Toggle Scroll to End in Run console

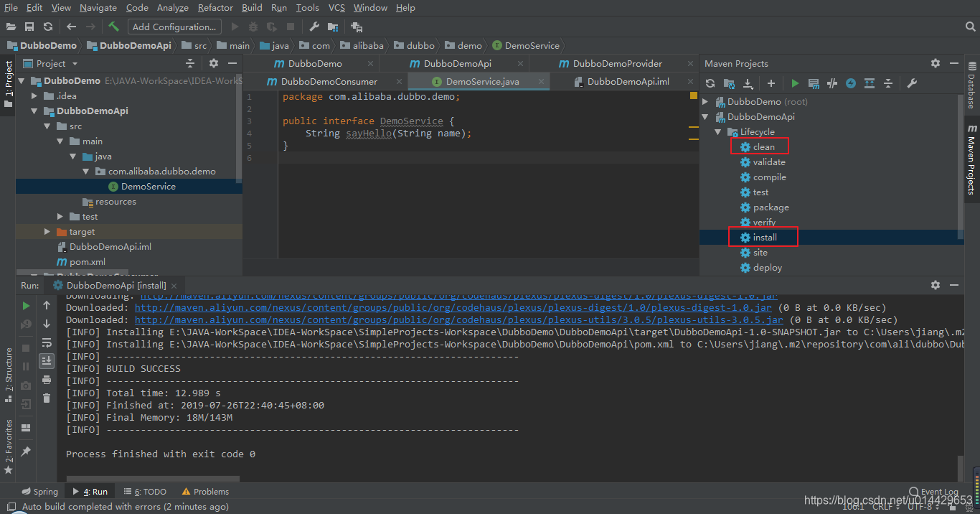[47, 360]
